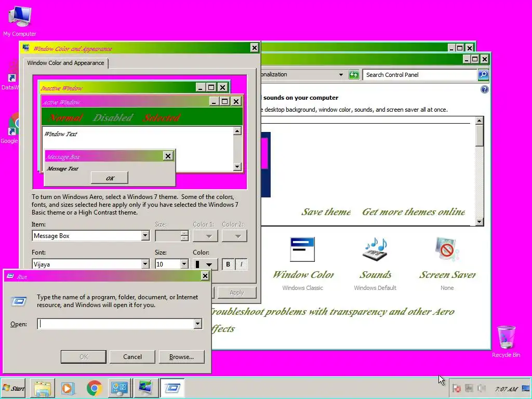Click the green refresh address bar button

tap(354, 75)
